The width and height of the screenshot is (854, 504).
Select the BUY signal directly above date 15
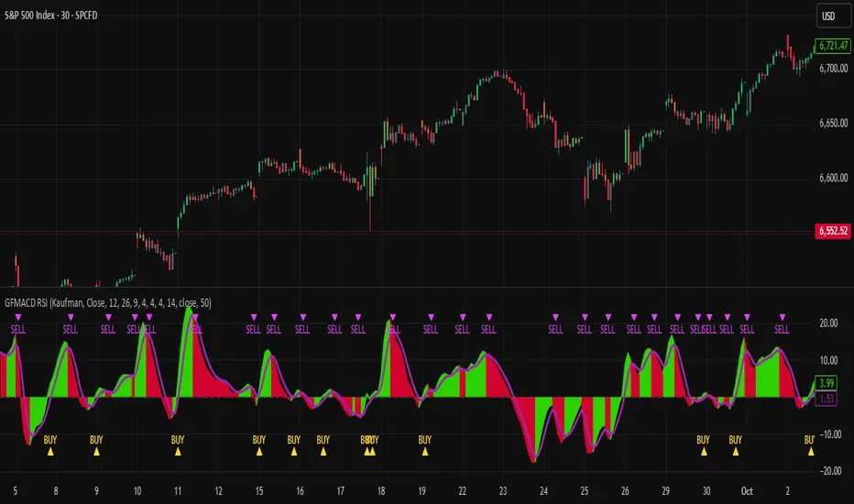(x=259, y=445)
